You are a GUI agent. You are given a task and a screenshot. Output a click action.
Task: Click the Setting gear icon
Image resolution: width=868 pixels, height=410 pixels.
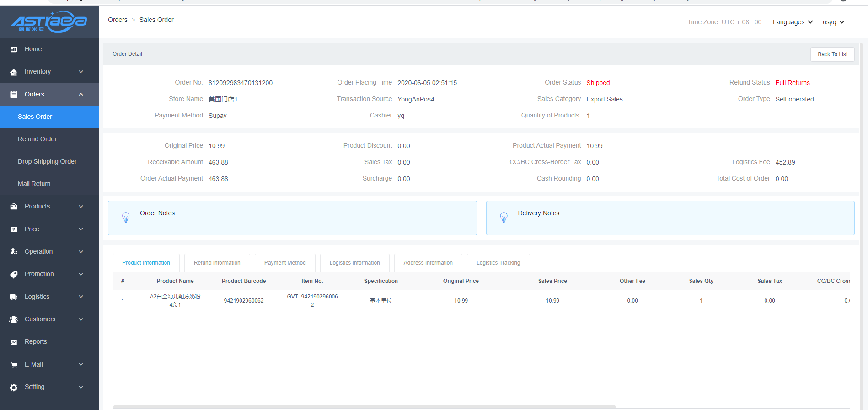(x=14, y=387)
